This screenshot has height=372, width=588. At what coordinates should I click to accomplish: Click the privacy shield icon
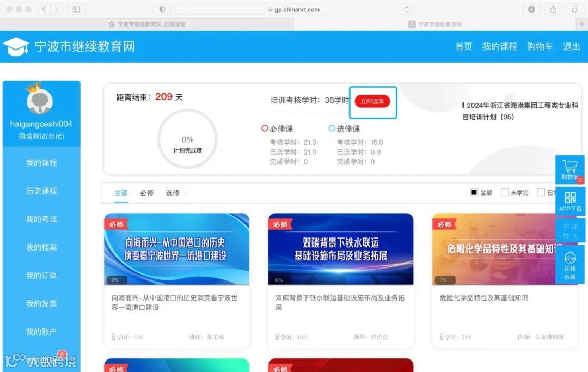click(162, 9)
